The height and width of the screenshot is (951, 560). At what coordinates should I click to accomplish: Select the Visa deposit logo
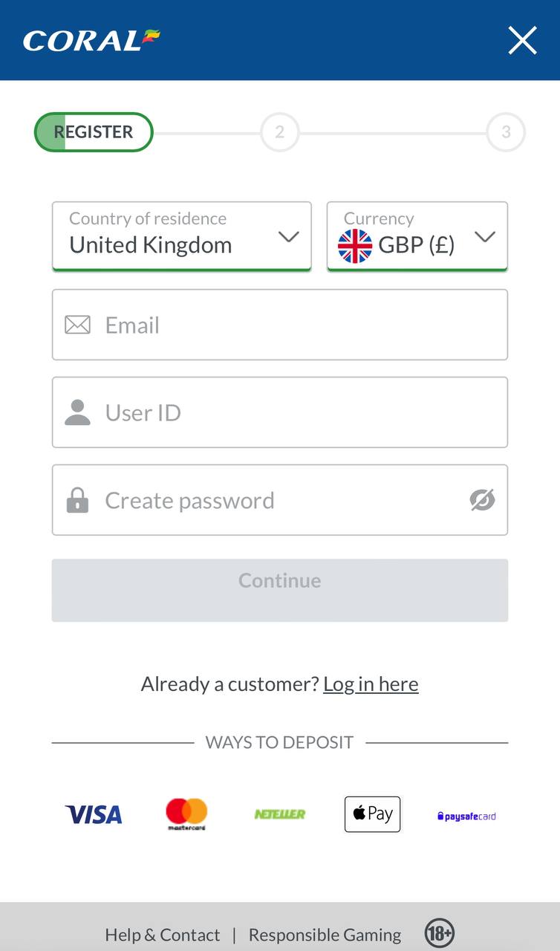[x=94, y=815]
